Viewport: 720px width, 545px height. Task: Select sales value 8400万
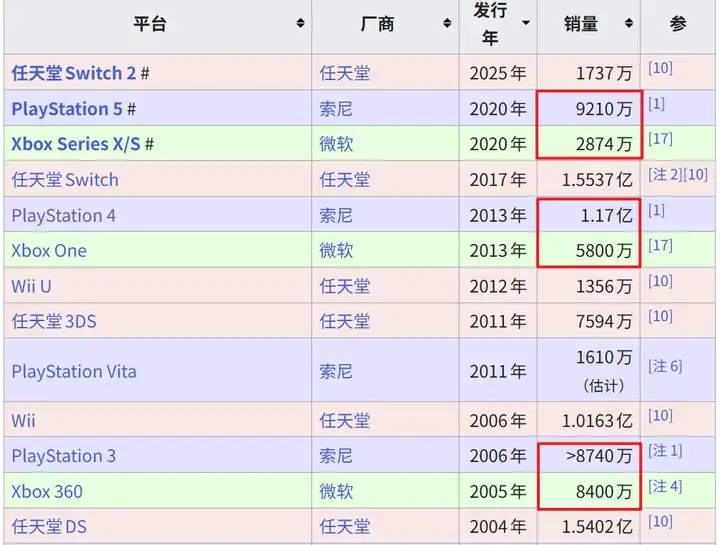pyautogui.click(x=604, y=492)
